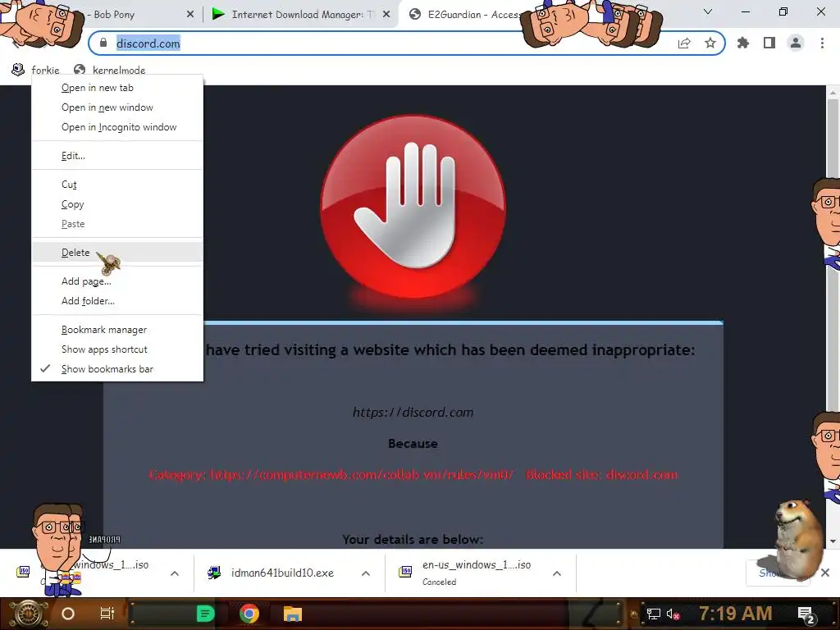Uncheck Show bookmarks bar
Screen dimensions: 840x630
point(117,369)
